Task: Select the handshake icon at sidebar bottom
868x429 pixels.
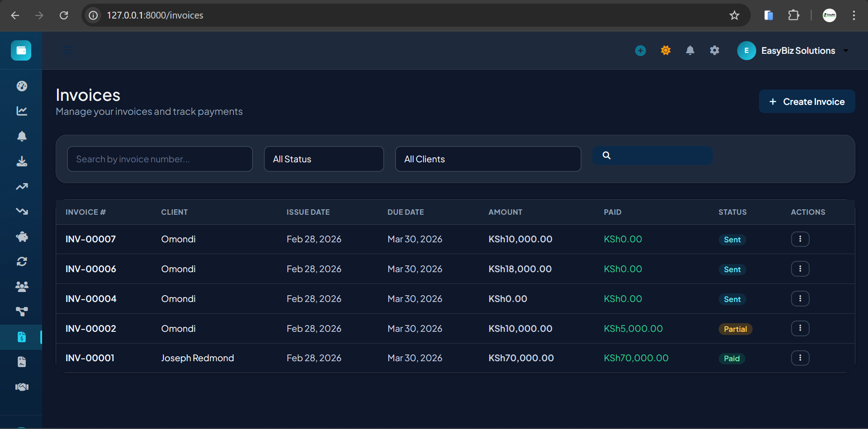Action: click(21, 387)
